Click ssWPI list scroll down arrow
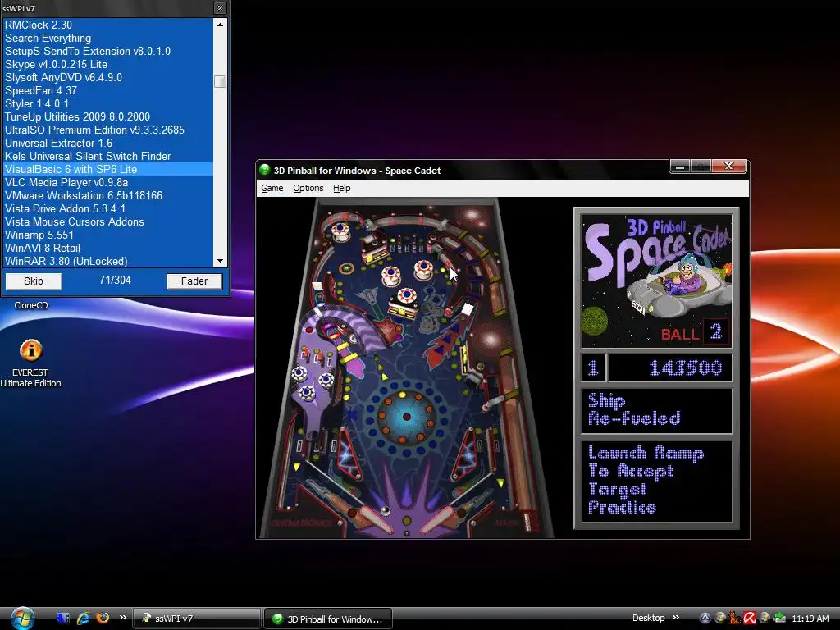Screen dimensions: 840x630 tap(220, 261)
